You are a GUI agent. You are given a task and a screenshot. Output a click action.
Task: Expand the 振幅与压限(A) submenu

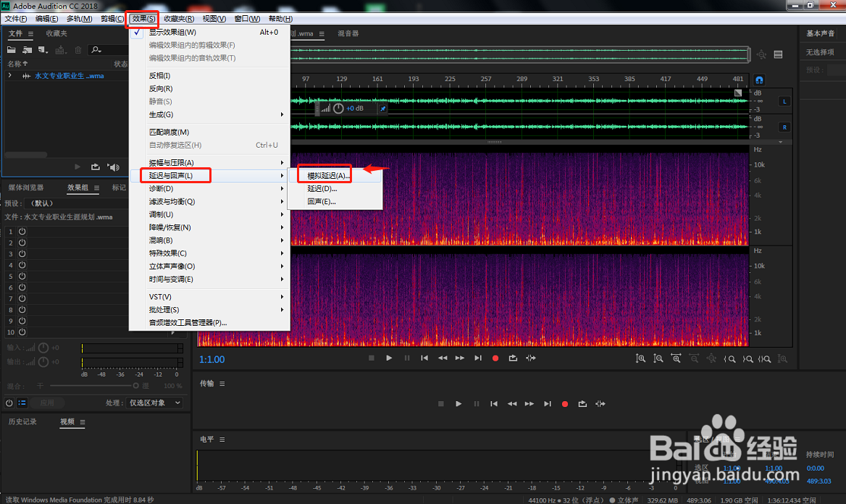[x=209, y=162]
